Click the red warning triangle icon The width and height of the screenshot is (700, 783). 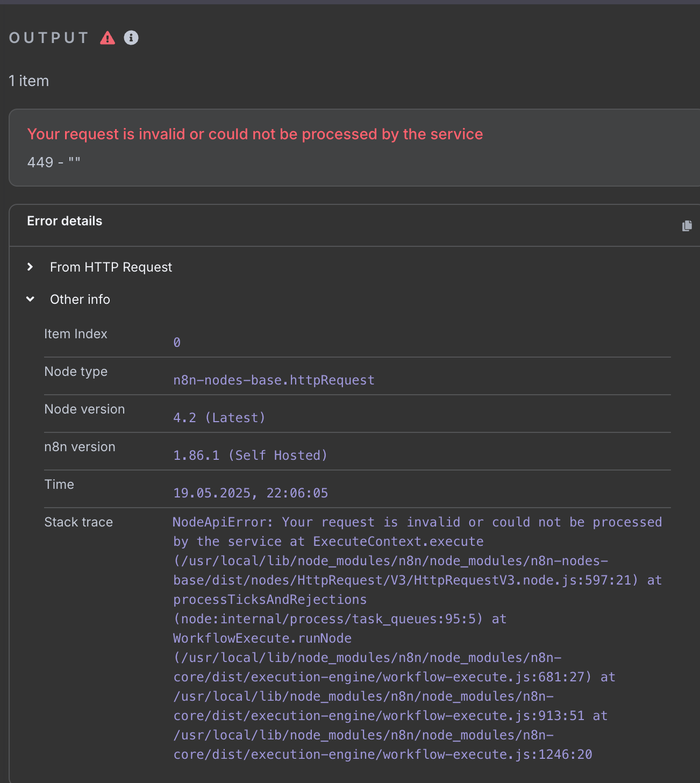click(108, 38)
